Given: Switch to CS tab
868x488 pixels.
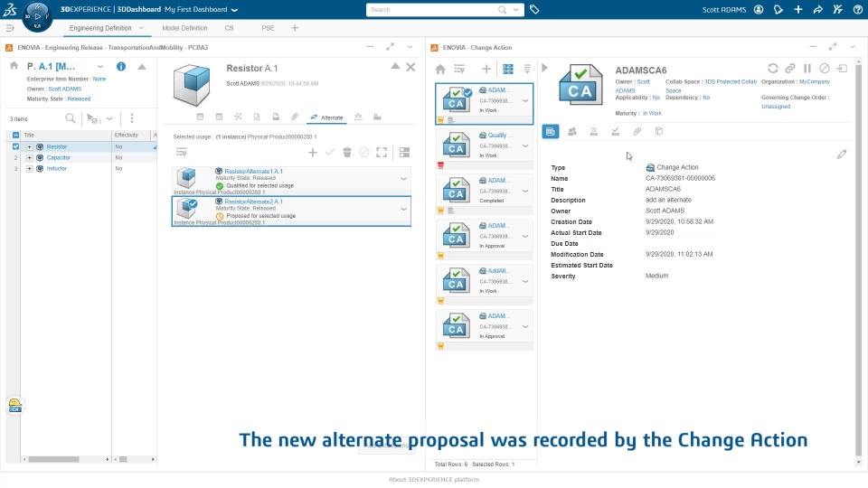Looking at the screenshot, I should (x=229, y=28).
